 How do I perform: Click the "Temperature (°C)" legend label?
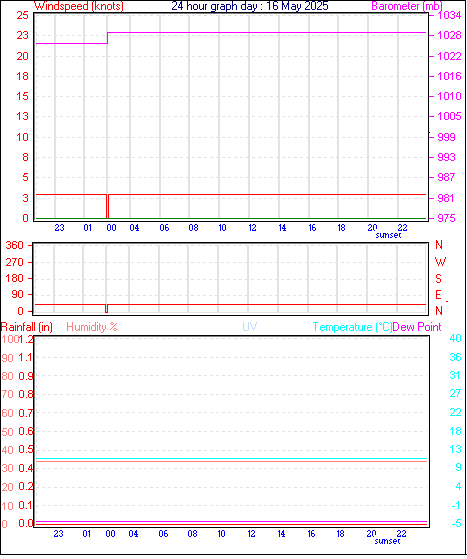pos(352,327)
